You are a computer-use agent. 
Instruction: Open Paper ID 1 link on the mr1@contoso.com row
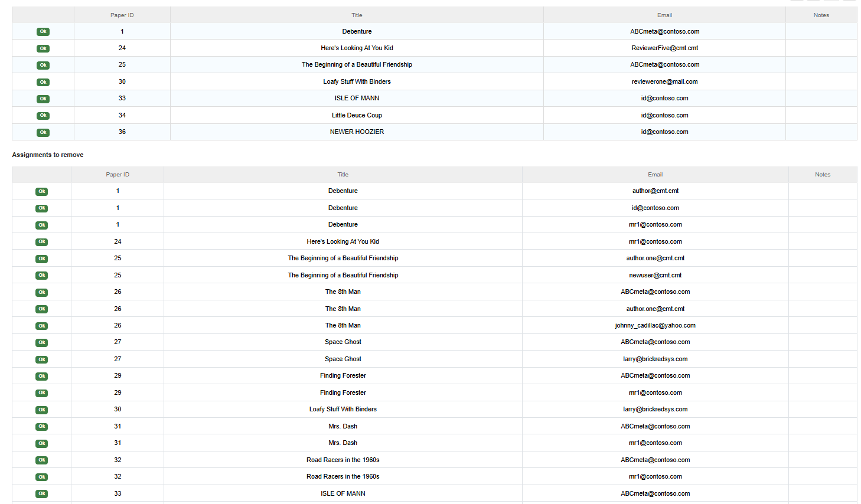click(118, 224)
